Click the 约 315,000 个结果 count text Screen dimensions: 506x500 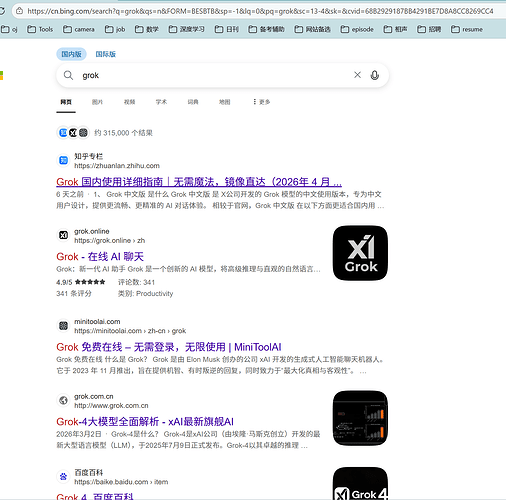point(123,133)
